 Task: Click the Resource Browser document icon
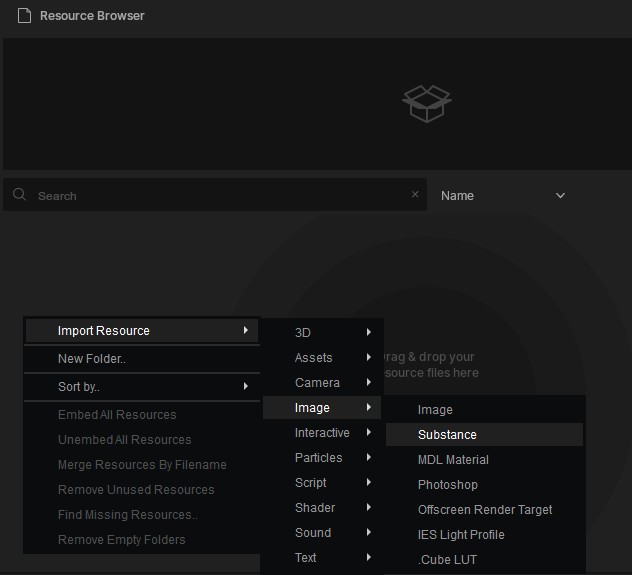tap(24, 16)
